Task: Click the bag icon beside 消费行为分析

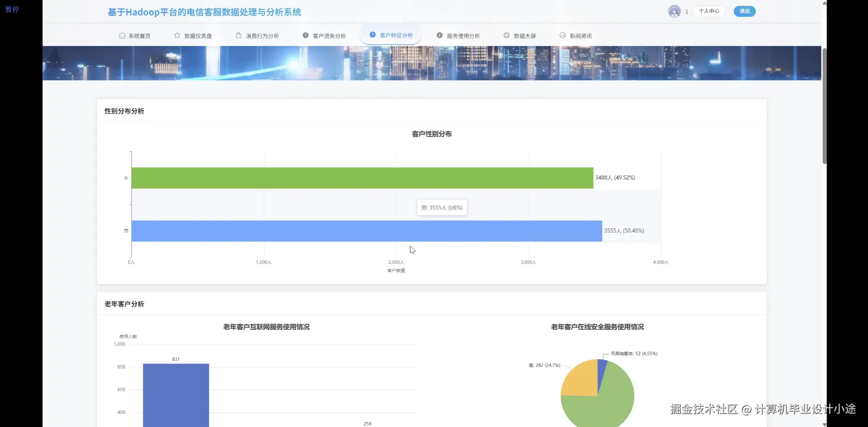Action: point(239,35)
